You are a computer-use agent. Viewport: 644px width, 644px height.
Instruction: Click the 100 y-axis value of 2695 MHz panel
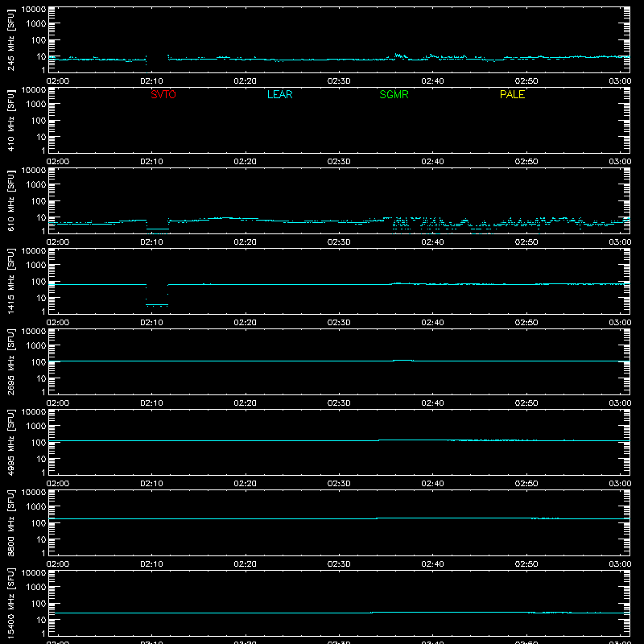pos(38,362)
